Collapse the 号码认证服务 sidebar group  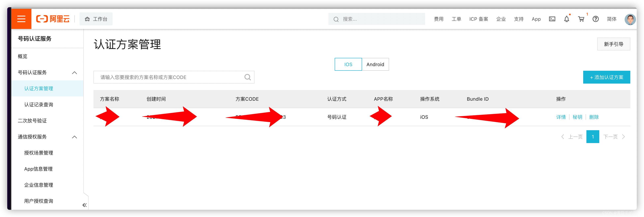tap(48, 73)
